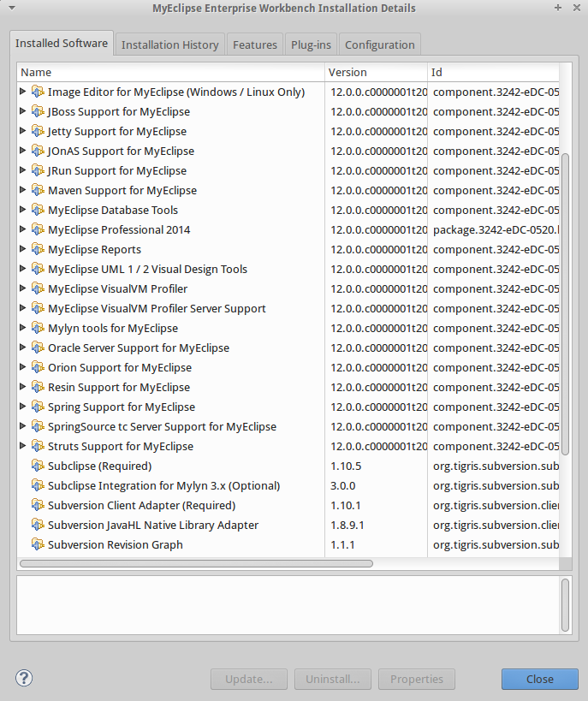Click the horizontal scrollbar under the list
This screenshot has width=588, height=701.
coord(196,564)
